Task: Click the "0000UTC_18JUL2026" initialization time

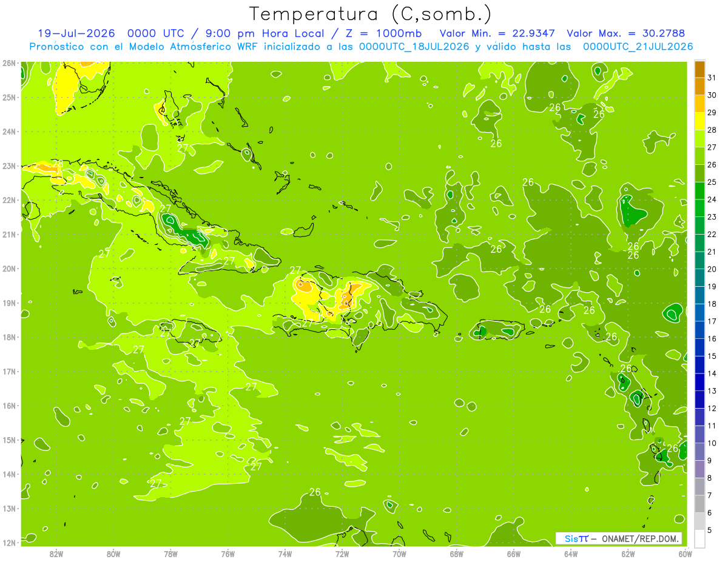Action: pyautogui.click(x=414, y=46)
